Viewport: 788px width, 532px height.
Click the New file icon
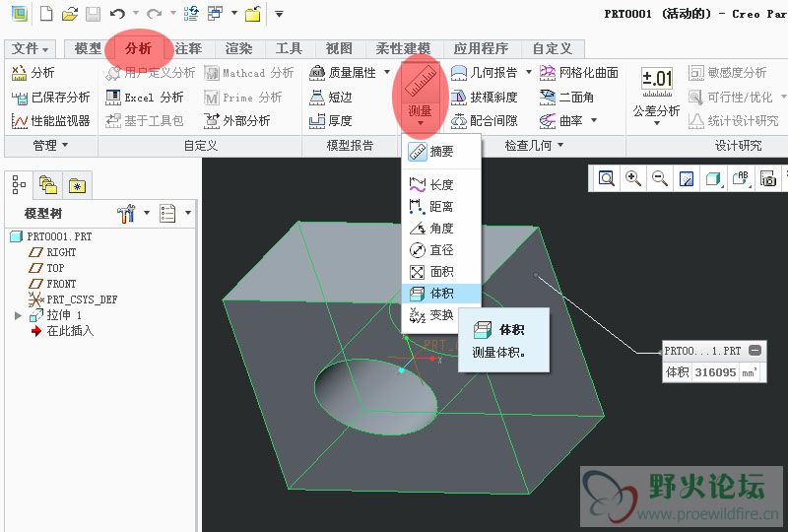point(46,14)
